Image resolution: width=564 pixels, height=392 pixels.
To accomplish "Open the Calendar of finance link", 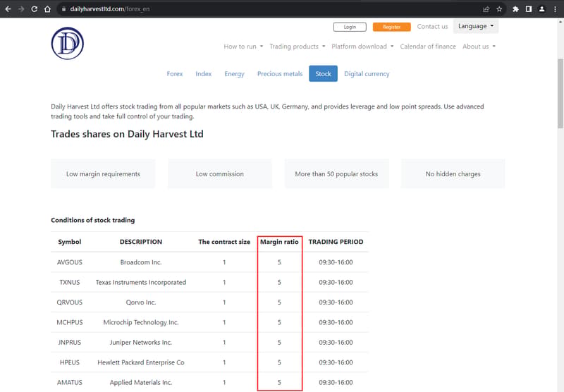I will 428,47.
